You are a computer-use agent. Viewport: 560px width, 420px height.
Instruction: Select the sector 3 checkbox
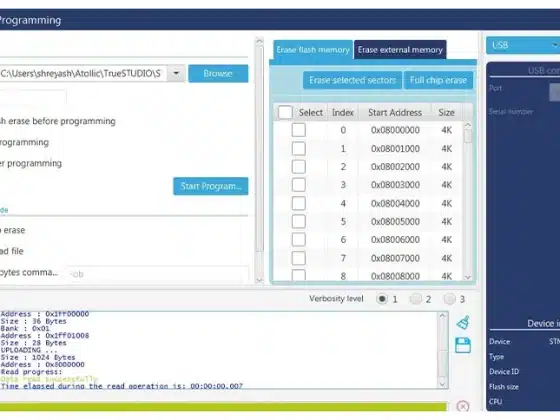[299, 185]
